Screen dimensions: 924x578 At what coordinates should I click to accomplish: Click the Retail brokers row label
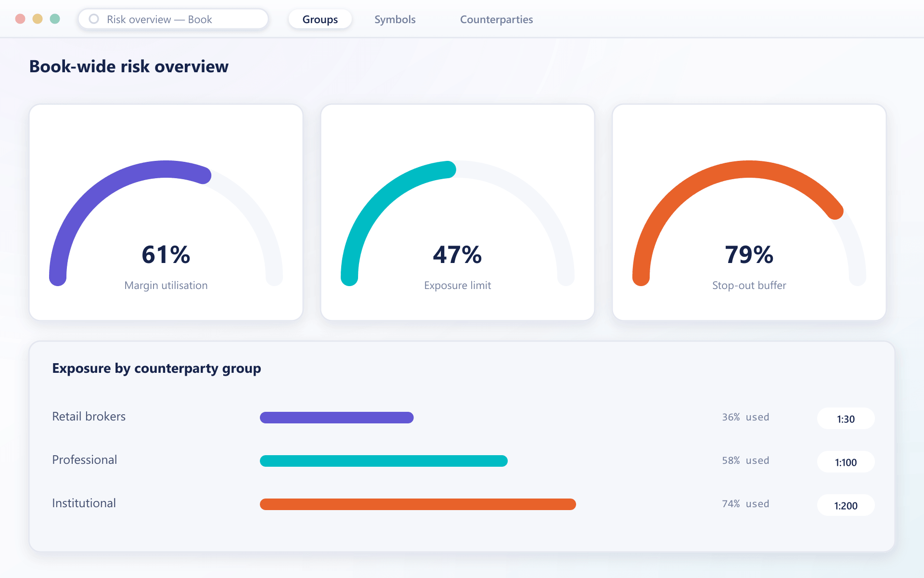tap(89, 417)
